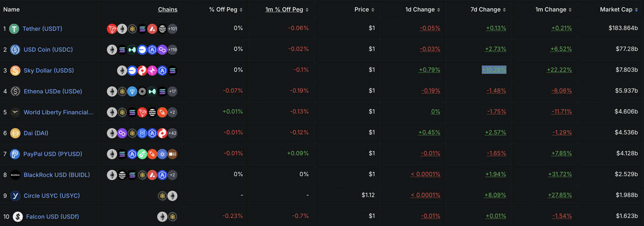Viewport: 644px width, 226px height.
Task: Click the USD Coin logo icon
Action: 15,50
